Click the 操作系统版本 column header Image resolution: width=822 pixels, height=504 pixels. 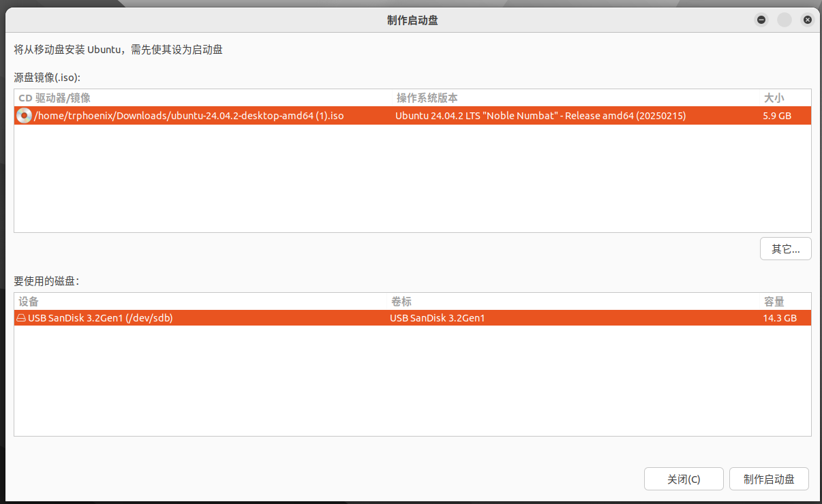[427, 98]
